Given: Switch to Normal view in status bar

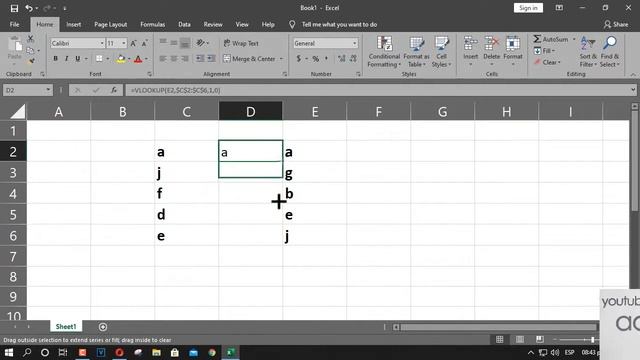Looking at the screenshot, I should coord(500,340).
